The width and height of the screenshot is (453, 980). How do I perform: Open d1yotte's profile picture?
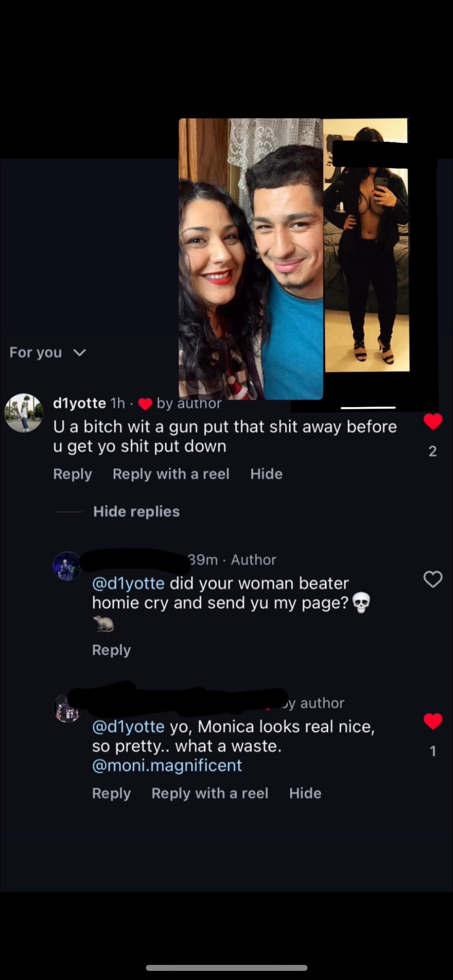tap(24, 413)
